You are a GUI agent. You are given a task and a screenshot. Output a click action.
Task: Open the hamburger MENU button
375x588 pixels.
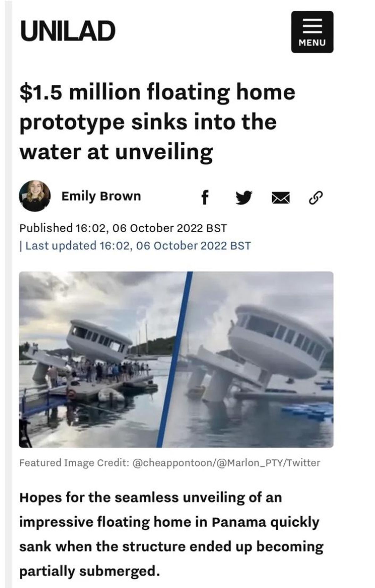[312, 32]
